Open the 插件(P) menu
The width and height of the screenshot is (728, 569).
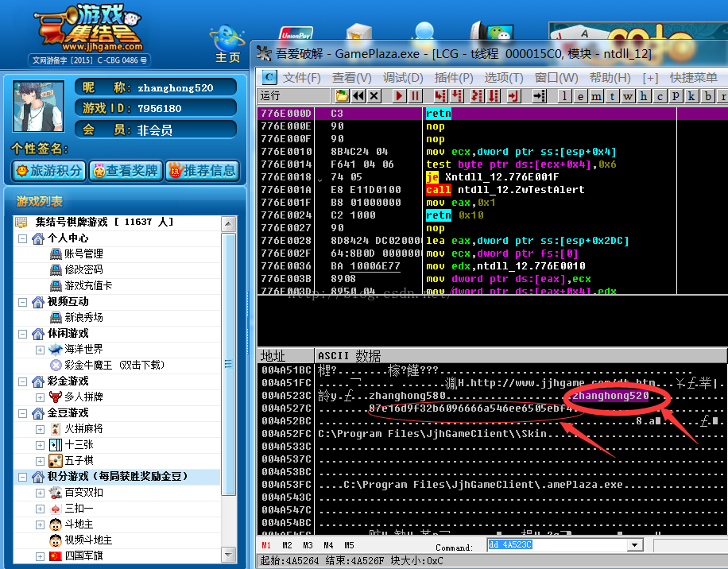(454, 78)
